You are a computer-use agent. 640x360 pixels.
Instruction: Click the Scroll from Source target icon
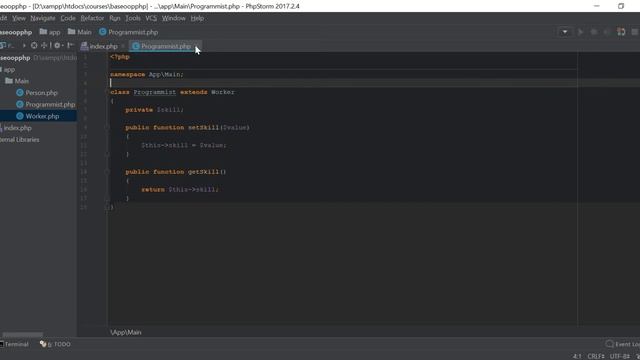(34, 46)
